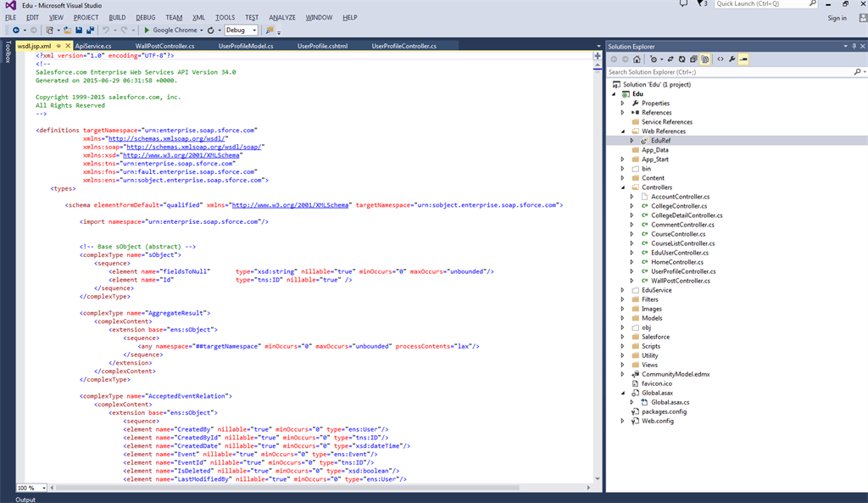Click Sign in link
This screenshot has height=503, width=868.
pos(837,18)
